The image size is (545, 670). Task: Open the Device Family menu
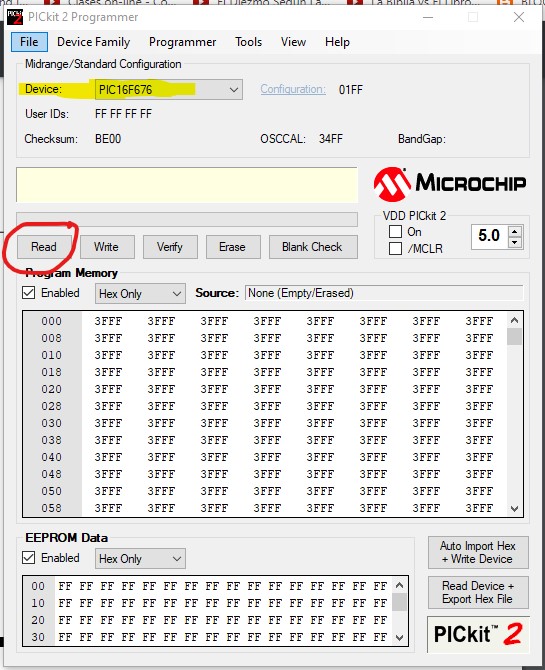tap(93, 42)
